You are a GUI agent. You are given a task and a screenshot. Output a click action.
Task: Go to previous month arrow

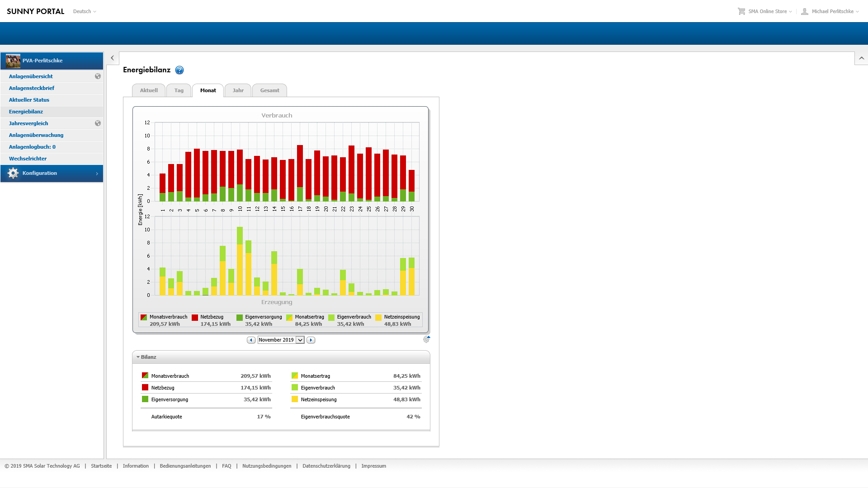point(251,340)
